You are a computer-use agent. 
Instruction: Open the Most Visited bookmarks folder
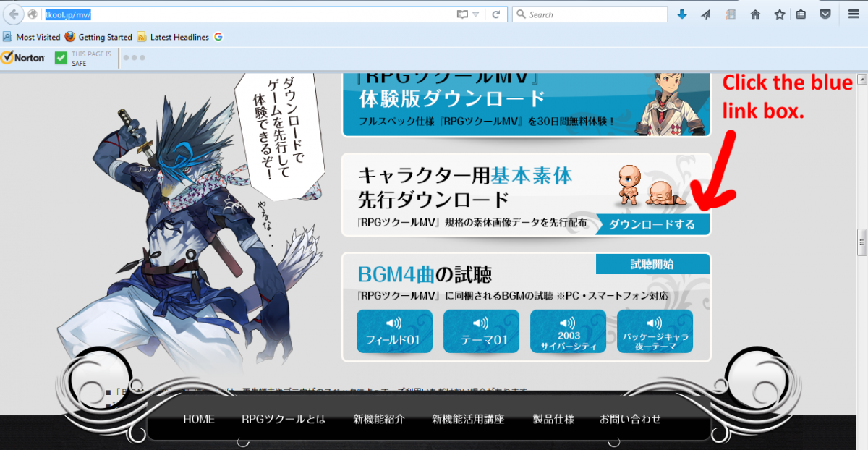point(32,37)
